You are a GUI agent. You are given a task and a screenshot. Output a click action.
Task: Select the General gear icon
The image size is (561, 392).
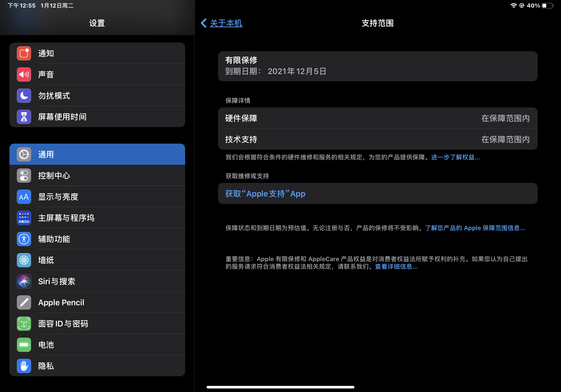coord(24,154)
